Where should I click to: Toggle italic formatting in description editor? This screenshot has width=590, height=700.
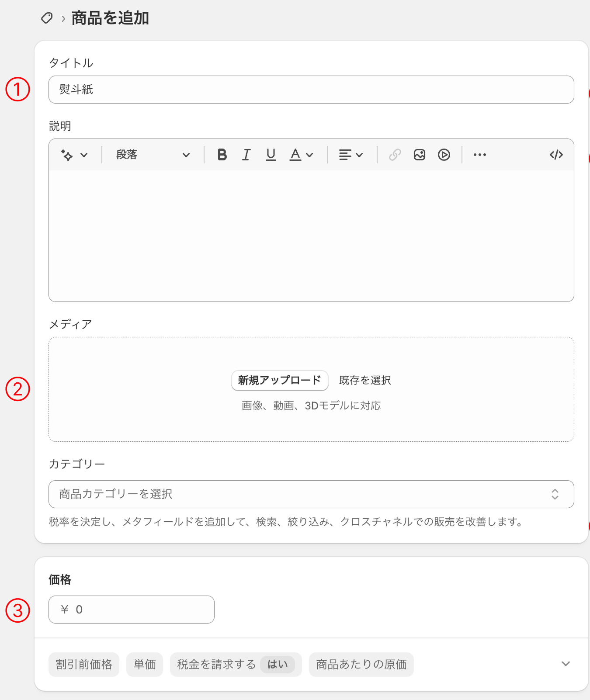[246, 155]
